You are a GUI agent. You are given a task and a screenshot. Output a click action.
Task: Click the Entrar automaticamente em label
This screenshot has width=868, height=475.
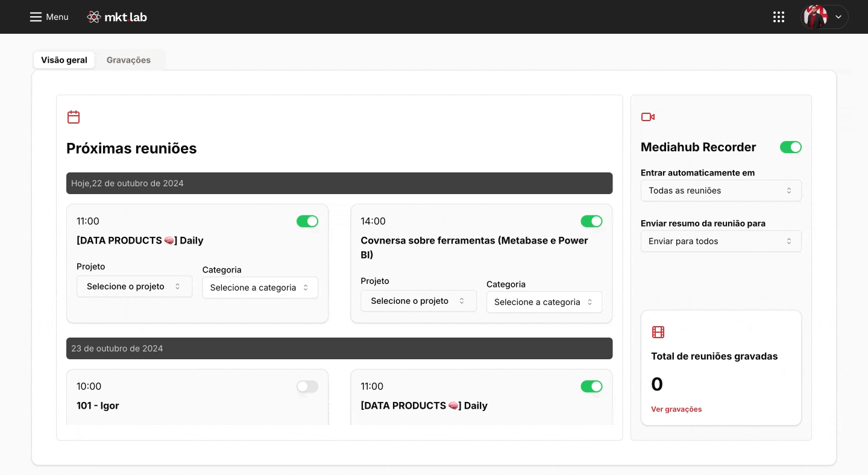(x=697, y=172)
